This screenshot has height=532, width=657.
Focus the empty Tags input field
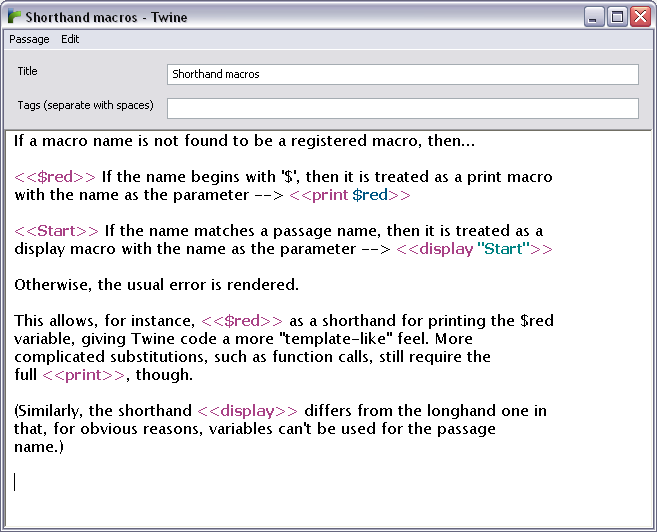401,108
